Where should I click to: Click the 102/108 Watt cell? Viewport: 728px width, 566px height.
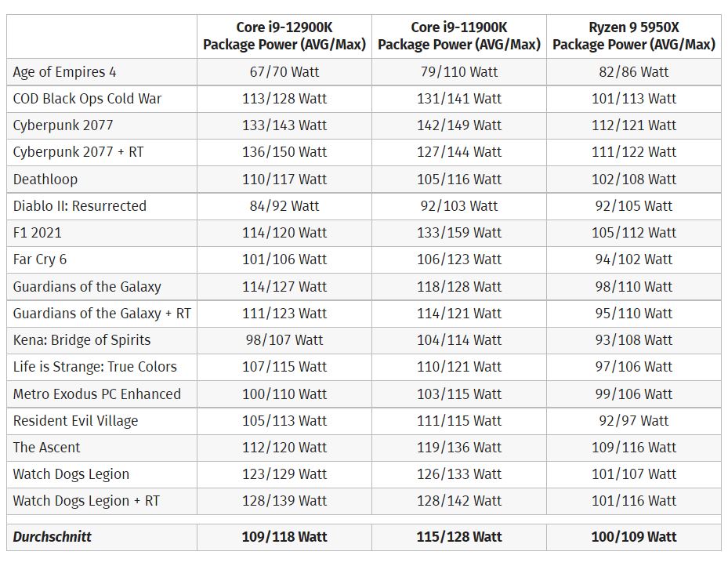pyautogui.click(x=634, y=180)
